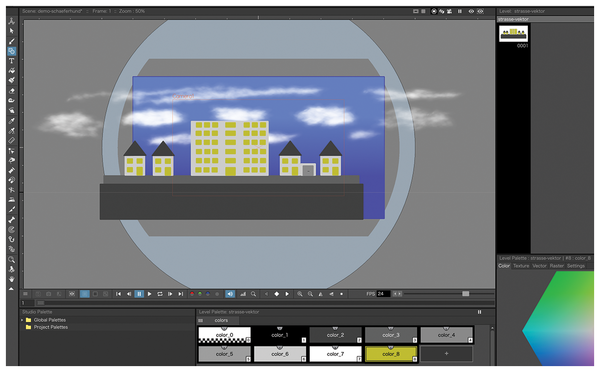600x372 pixels.
Task: Open the colors page tab
Action: 221,320
